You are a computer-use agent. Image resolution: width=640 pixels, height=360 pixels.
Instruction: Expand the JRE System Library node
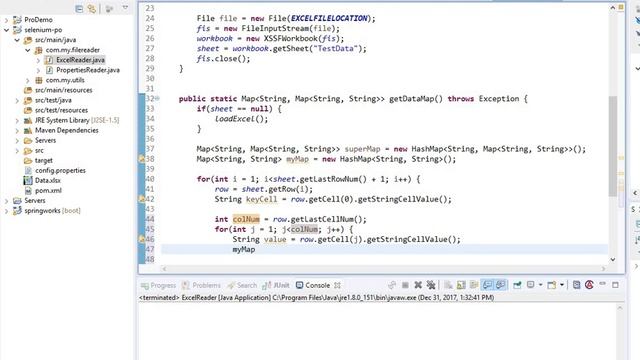17,120
